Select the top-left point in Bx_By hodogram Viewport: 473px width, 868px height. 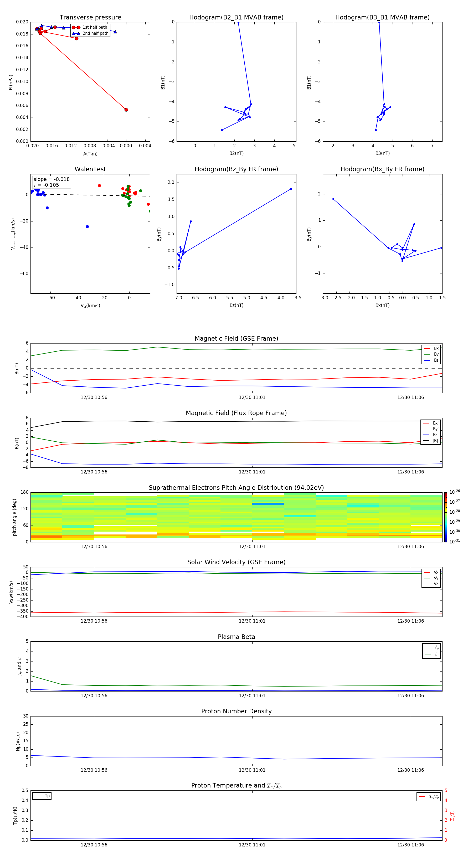click(x=333, y=199)
